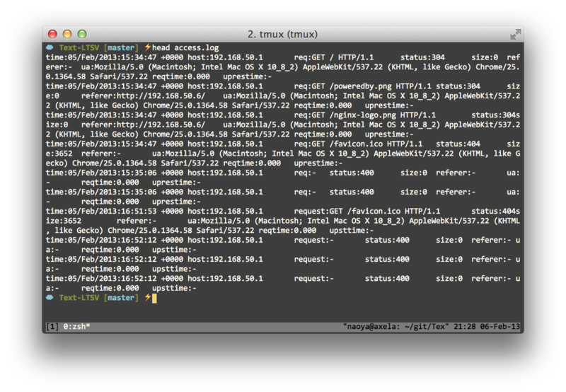Click the status bar date '06-Feb-13'
Screen dimensions: 566x392
click(x=500, y=327)
